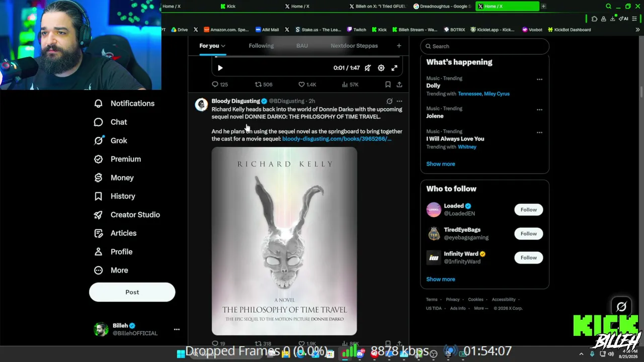Show more Who to follow suggestions
This screenshot has height=362, width=644.
coord(440,280)
